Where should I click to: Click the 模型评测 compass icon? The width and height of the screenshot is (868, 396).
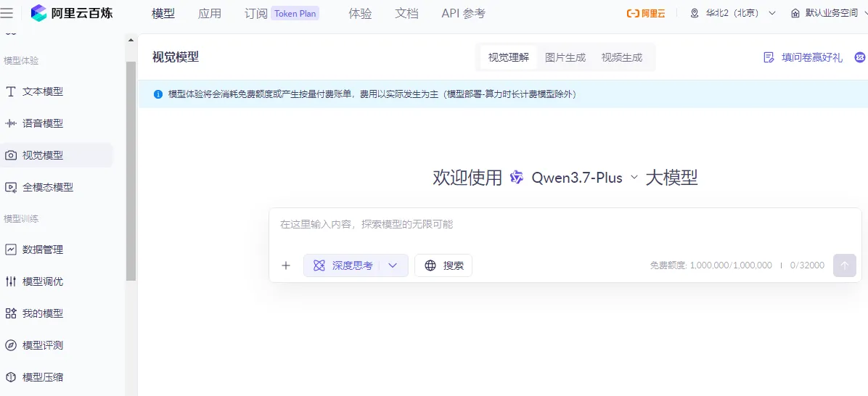pyautogui.click(x=10, y=346)
